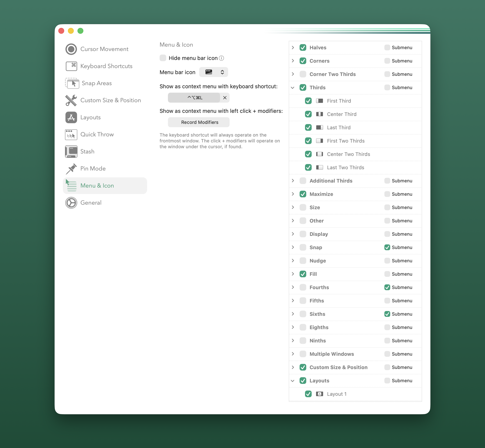Check the Eighths checkbox
Viewport: 485px width, 448px height.
303,327
